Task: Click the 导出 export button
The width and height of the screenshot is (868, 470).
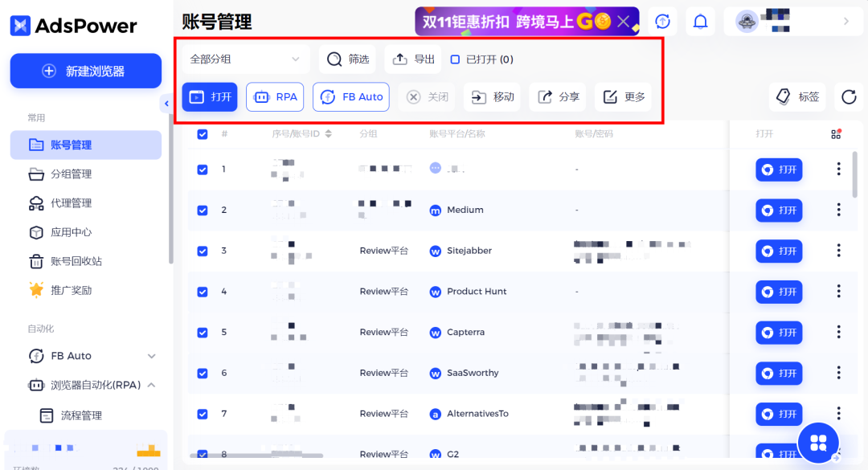Action: click(413, 59)
